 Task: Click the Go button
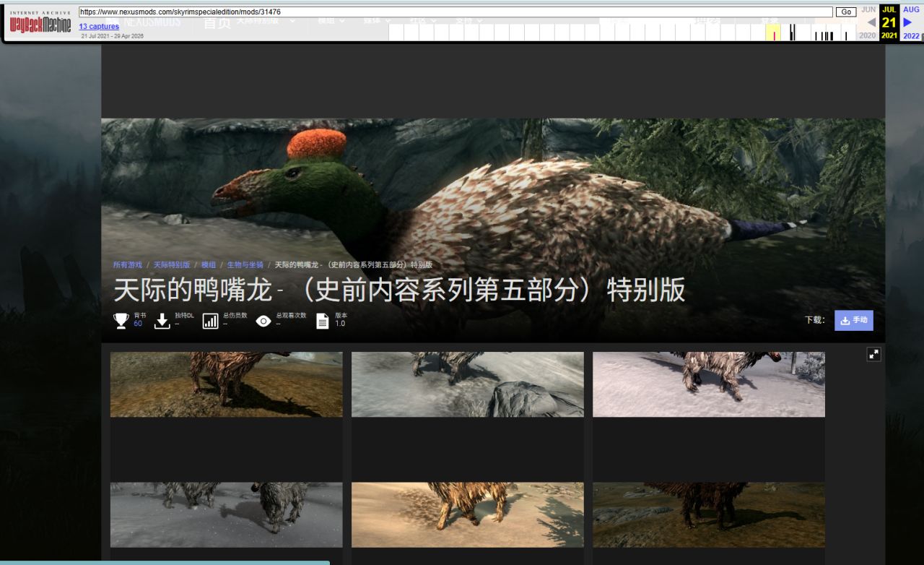pos(846,12)
